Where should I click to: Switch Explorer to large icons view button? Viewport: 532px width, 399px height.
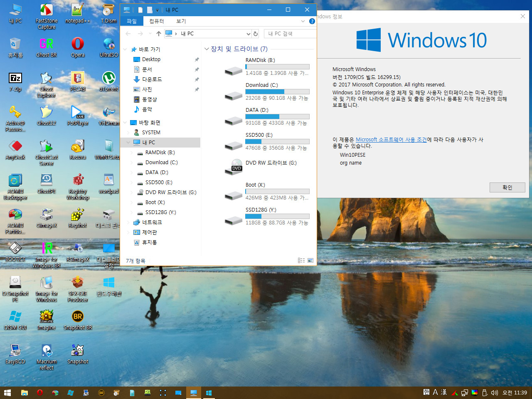pos(310,261)
